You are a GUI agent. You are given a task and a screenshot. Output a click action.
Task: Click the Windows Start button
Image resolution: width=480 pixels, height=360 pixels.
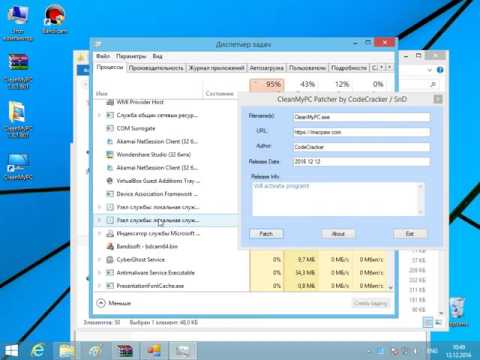[x=11, y=351]
